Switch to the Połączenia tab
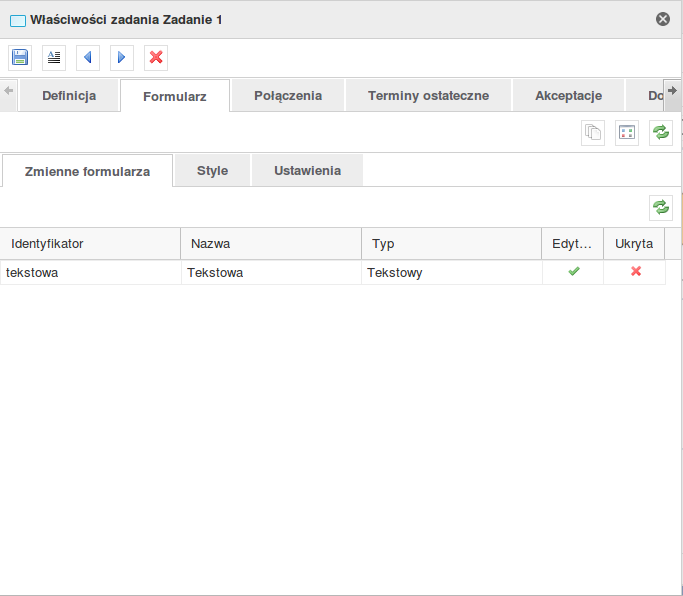The height and width of the screenshot is (596, 683). click(x=288, y=96)
